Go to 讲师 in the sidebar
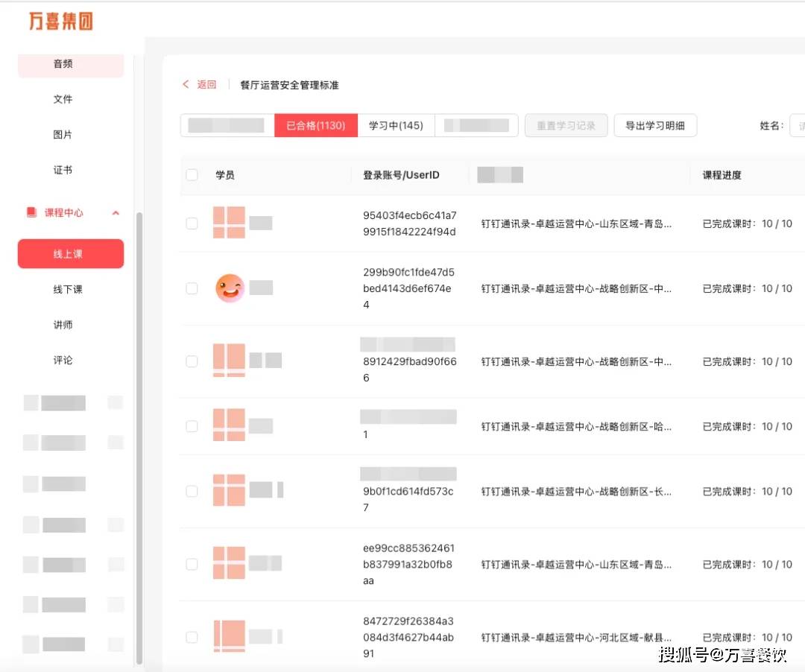The width and height of the screenshot is (805, 672). tap(63, 325)
